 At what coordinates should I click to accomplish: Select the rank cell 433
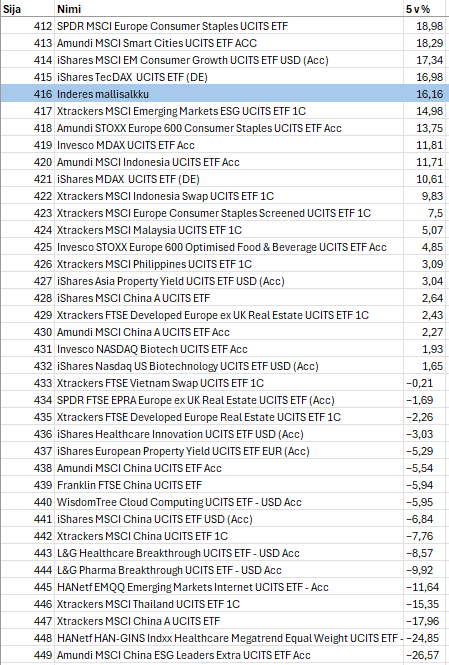pyautogui.click(x=28, y=383)
